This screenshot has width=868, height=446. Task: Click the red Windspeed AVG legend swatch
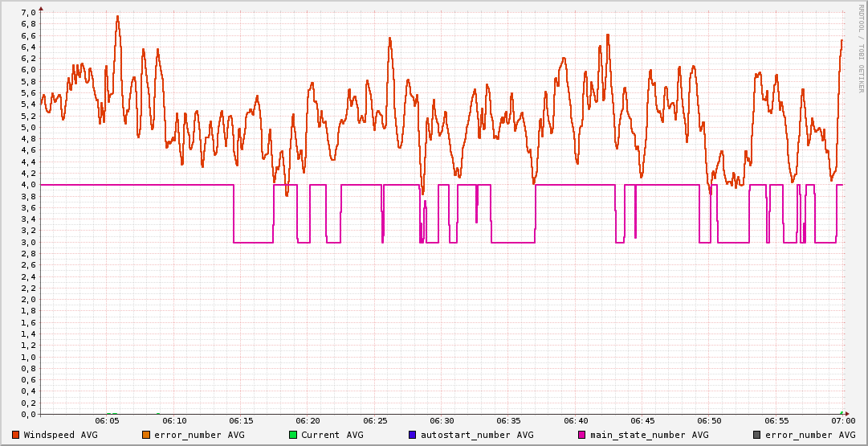pyautogui.click(x=15, y=435)
